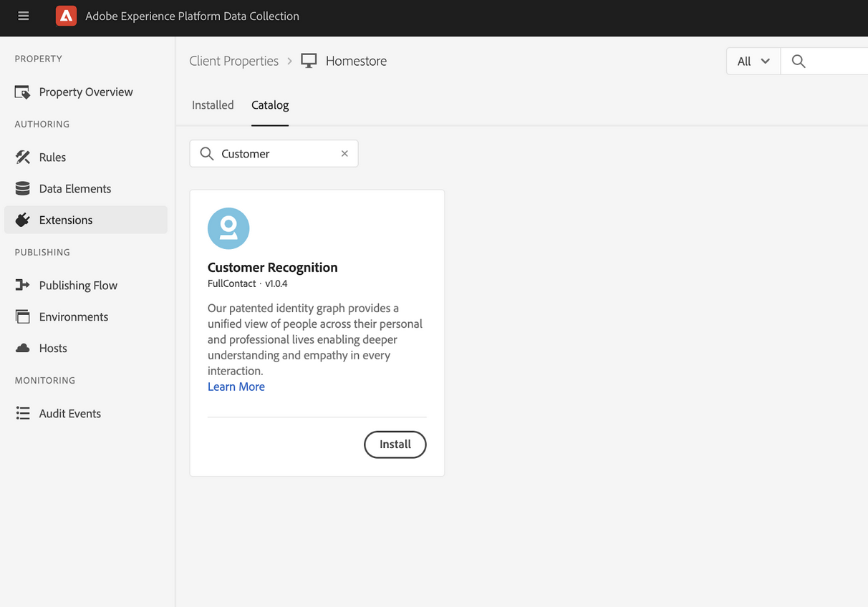The image size is (868, 607).
Task: Follow the Learn More link
Action: 236,387
